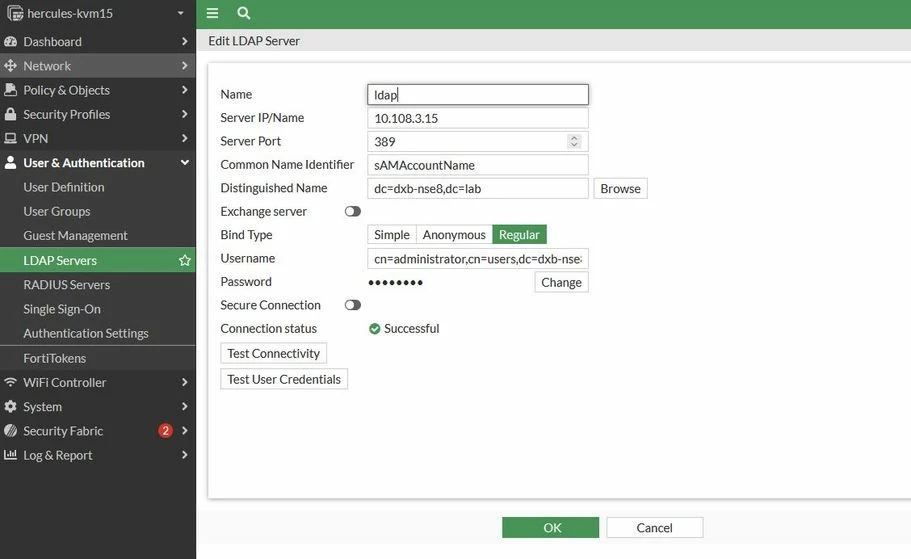Focus the Name input field
The image size is (911, 559).
click(478, 95)
